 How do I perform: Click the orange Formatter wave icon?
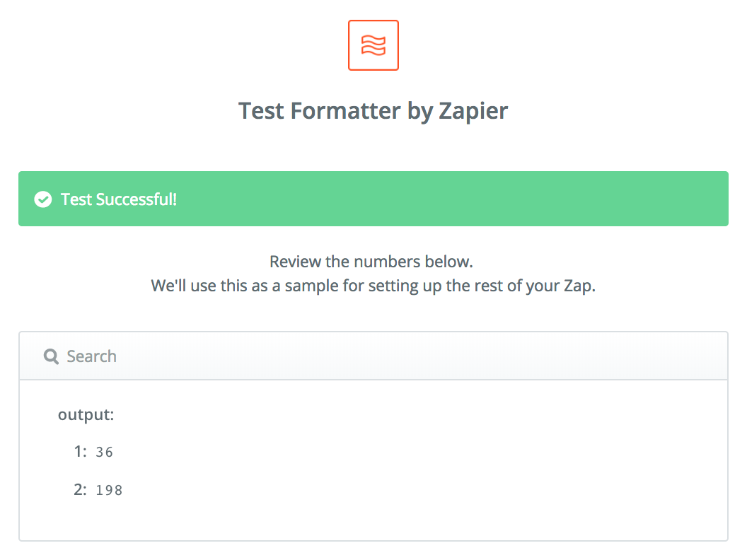tap(373, 45)
